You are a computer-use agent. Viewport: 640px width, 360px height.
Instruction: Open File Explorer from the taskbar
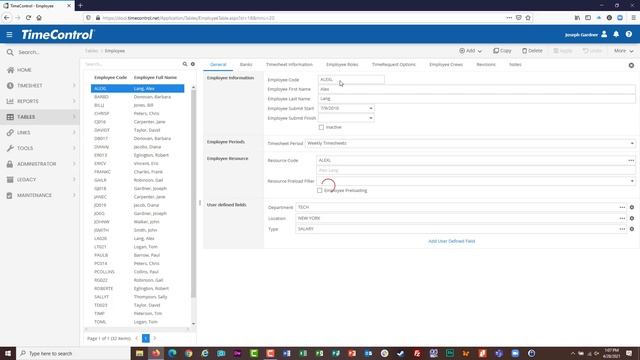[x=140, y=353]
